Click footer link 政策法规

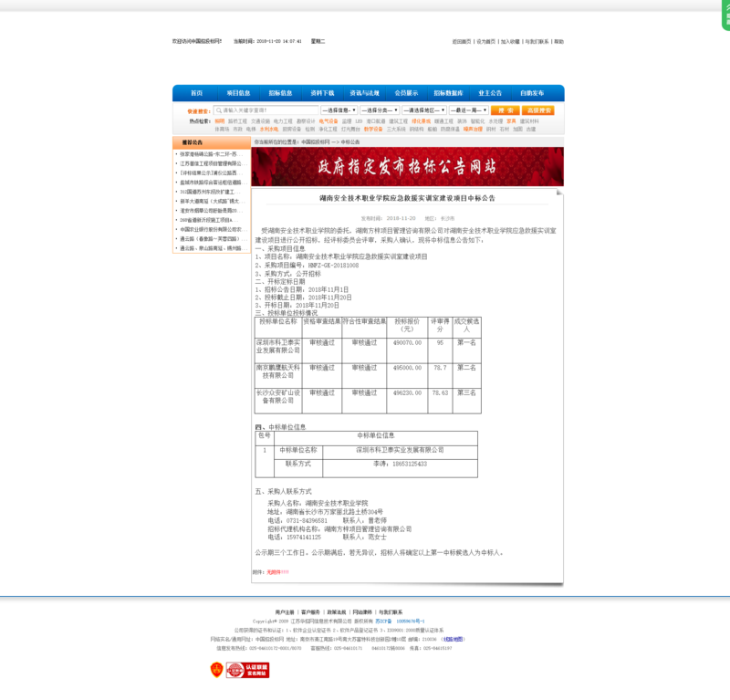[x=336, y=612]
